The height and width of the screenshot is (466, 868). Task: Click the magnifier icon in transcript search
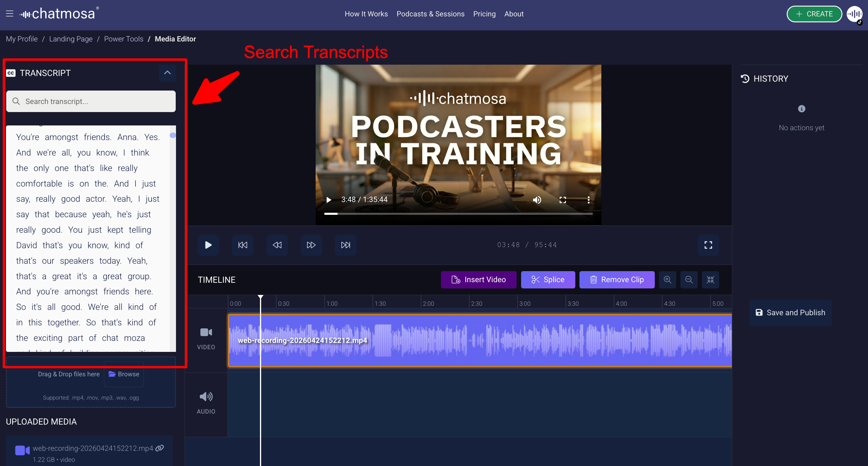pyautogui.click(x=16, y=101)
